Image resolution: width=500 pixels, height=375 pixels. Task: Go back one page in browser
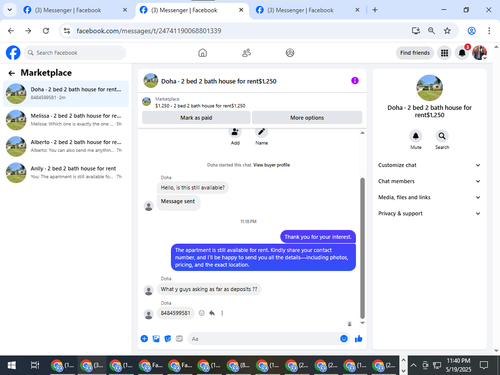click(x=11, y=31)
